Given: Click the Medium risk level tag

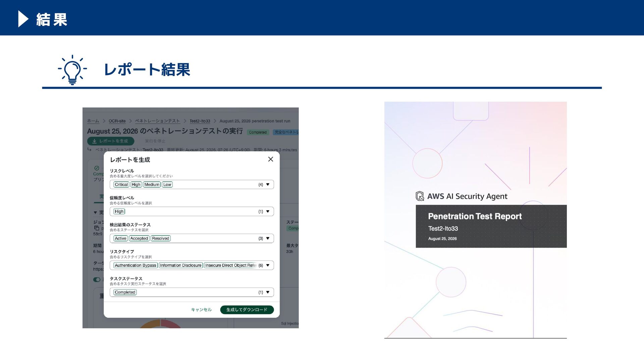Looking at the screenshot, I should pyautogui.click(x=152, y=185).
